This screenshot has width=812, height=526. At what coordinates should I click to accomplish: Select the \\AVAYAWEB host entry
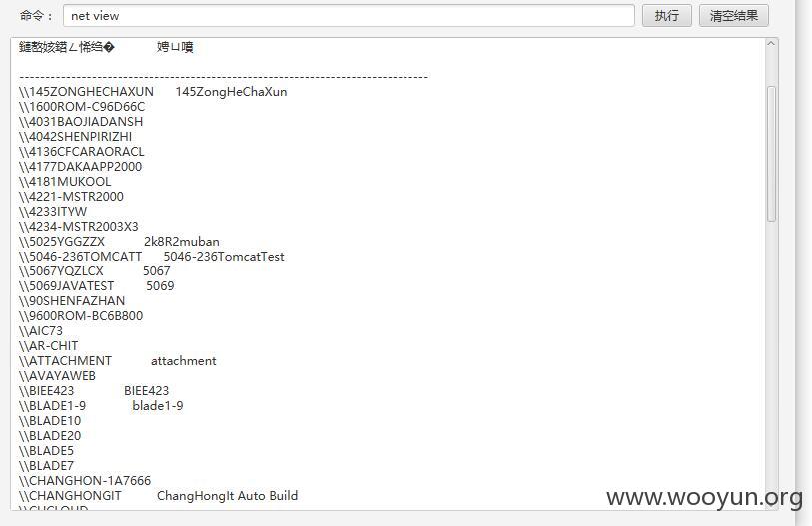[58, 377]
